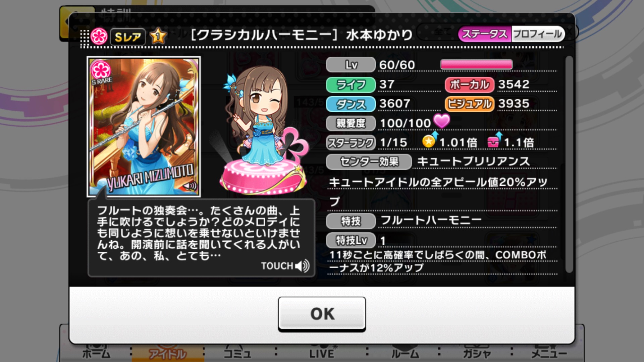This screenshot has width=644, height=362.
Task: Click the 特技 skill label
Action: 351,221
